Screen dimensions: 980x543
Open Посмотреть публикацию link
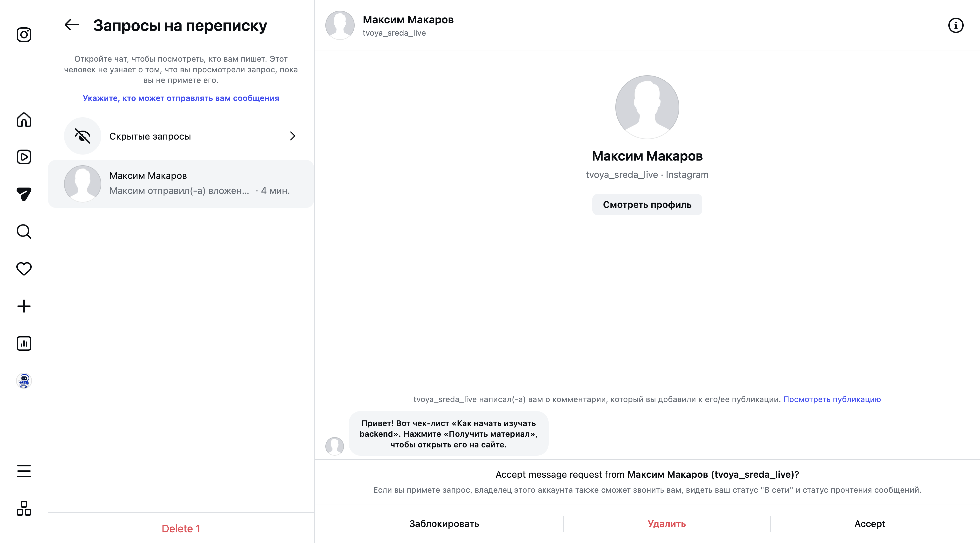click(832, 399)
